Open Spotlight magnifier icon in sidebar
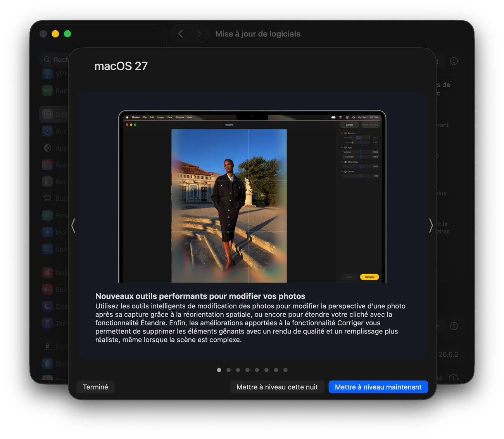The height and width of the screenshot is (439, 504). coord(47,249)
